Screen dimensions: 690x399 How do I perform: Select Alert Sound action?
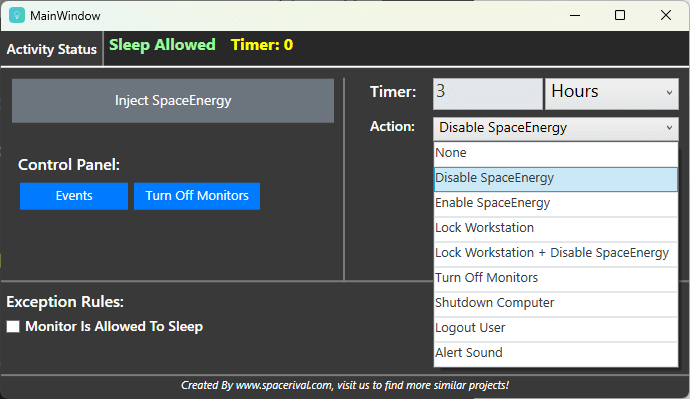[556, 354]
